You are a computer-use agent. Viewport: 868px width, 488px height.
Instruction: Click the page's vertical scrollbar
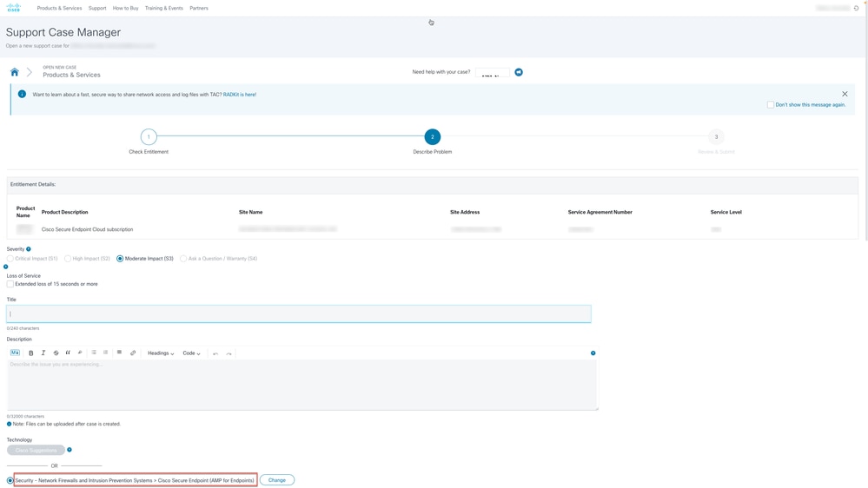[865, 128]
